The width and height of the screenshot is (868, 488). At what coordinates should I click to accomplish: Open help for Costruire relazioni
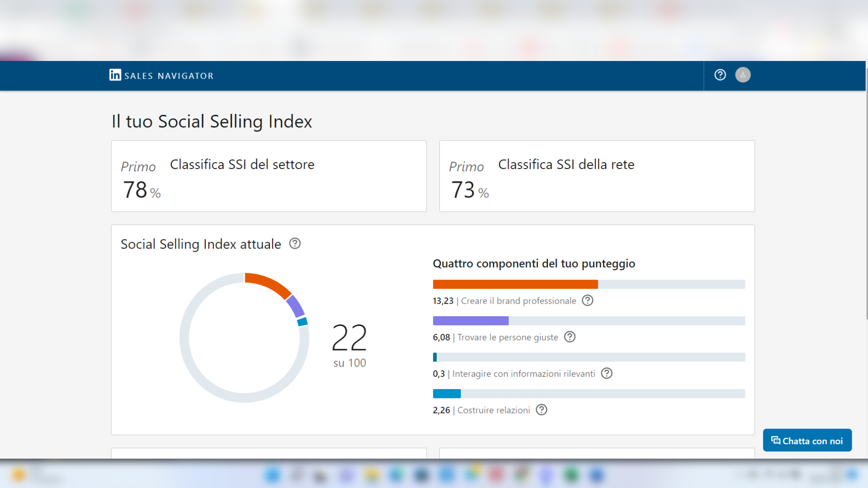[x=541, y=410]
